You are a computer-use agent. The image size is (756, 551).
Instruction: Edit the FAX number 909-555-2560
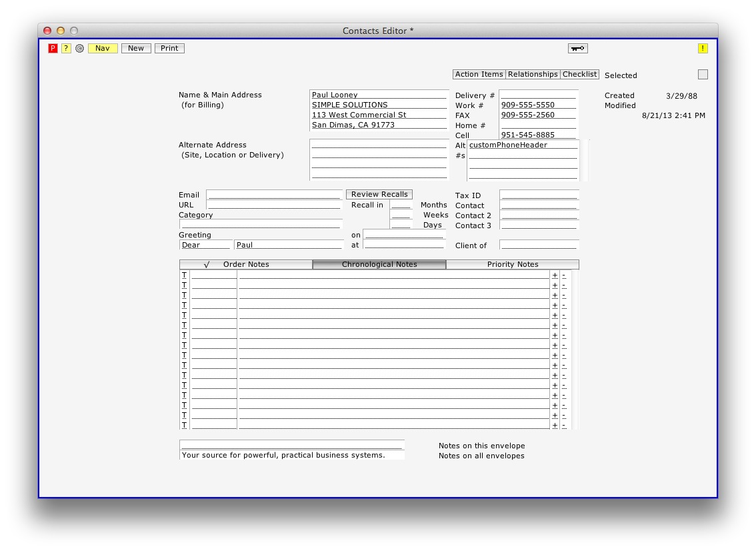pos(539,115)
